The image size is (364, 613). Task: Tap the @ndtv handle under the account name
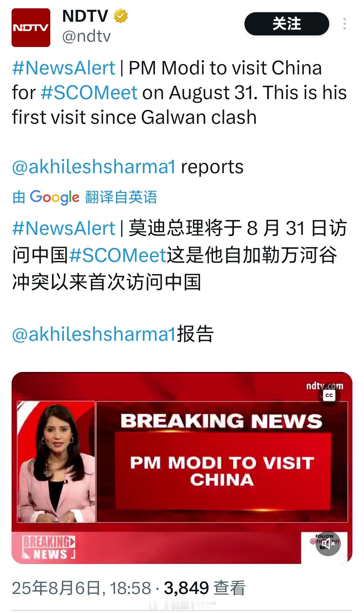[86, 37]
